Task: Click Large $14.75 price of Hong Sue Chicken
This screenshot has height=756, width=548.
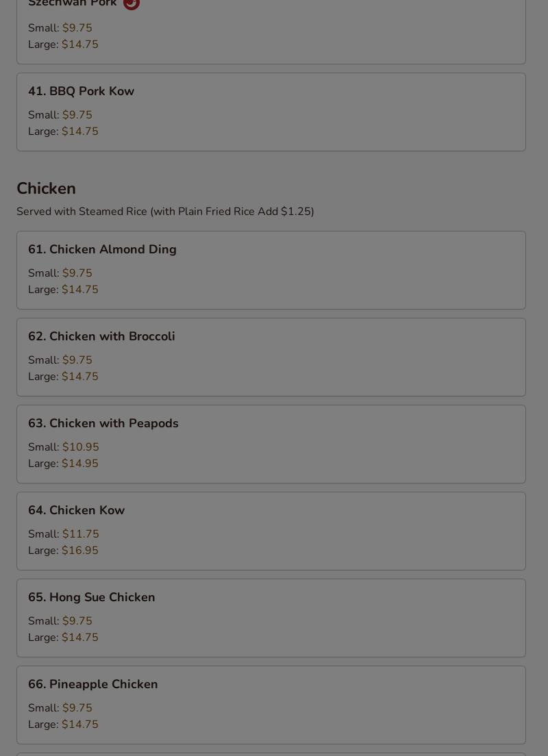Action: click(63, 638)
